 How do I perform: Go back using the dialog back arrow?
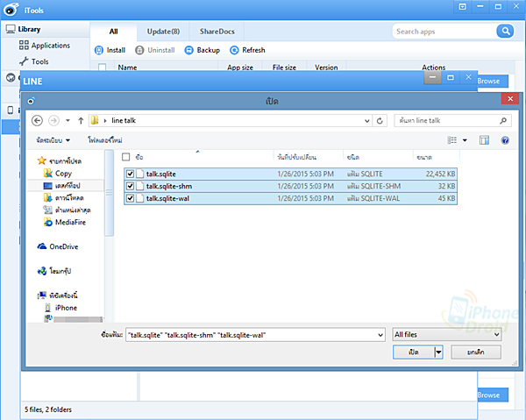tap(37, 120)
